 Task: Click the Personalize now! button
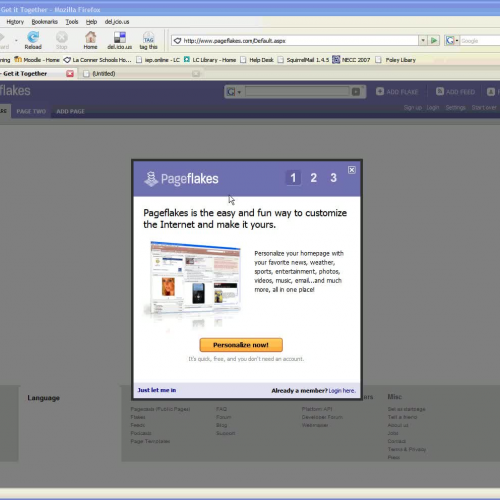coord(241,345)
